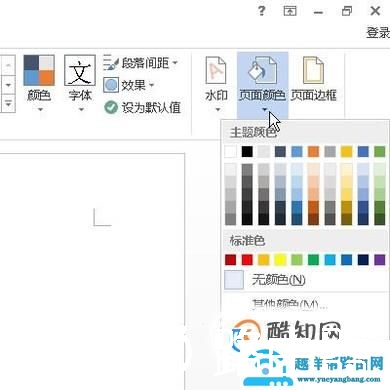Expand the 颜色 dropdown arrow
390x390 pixels.
[x=40, y=109]
